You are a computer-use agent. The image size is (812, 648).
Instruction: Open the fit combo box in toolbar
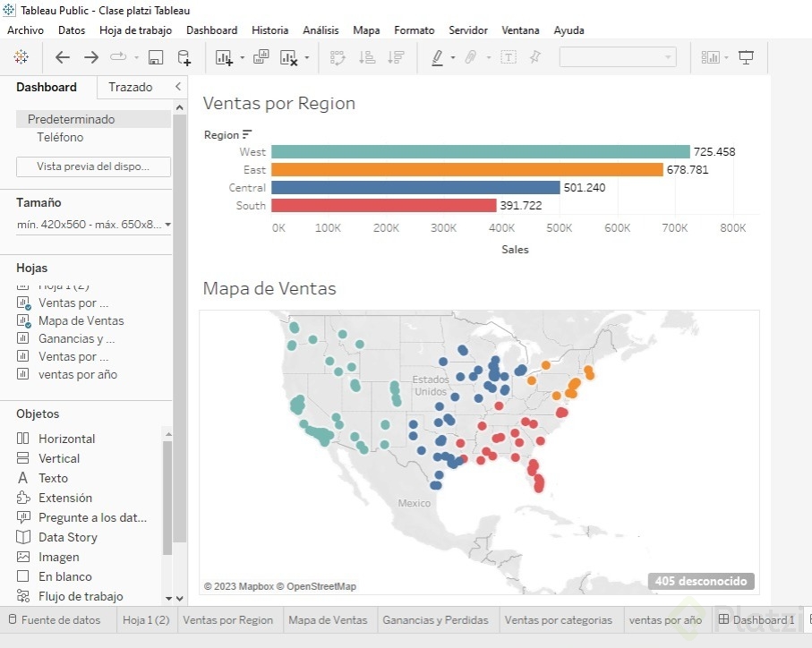[618, 57]
